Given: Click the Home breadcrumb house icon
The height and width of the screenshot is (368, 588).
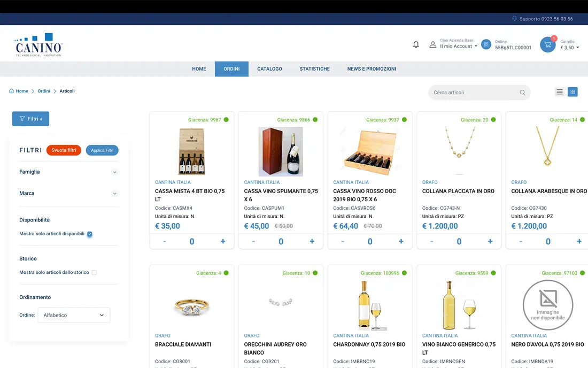Looking at the screenshot, I should 12,91.
